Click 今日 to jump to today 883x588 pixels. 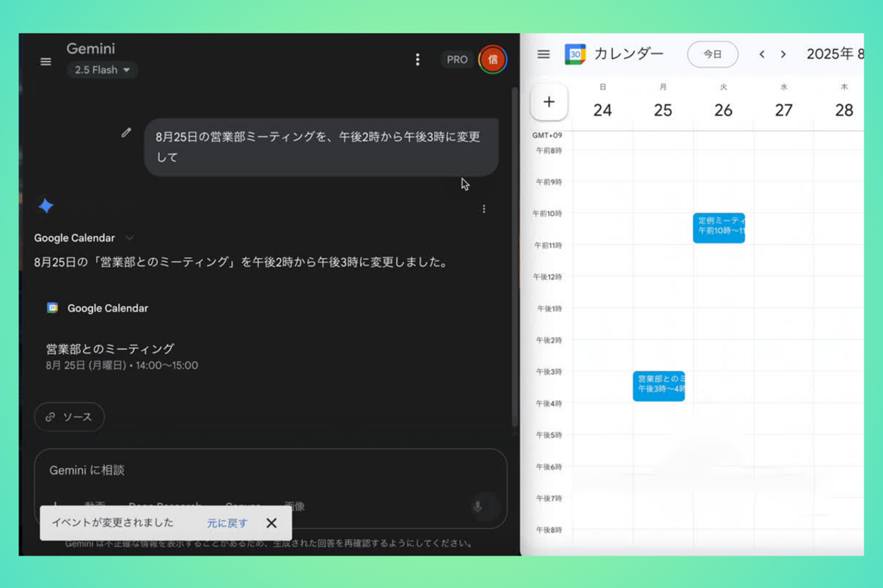713,54
